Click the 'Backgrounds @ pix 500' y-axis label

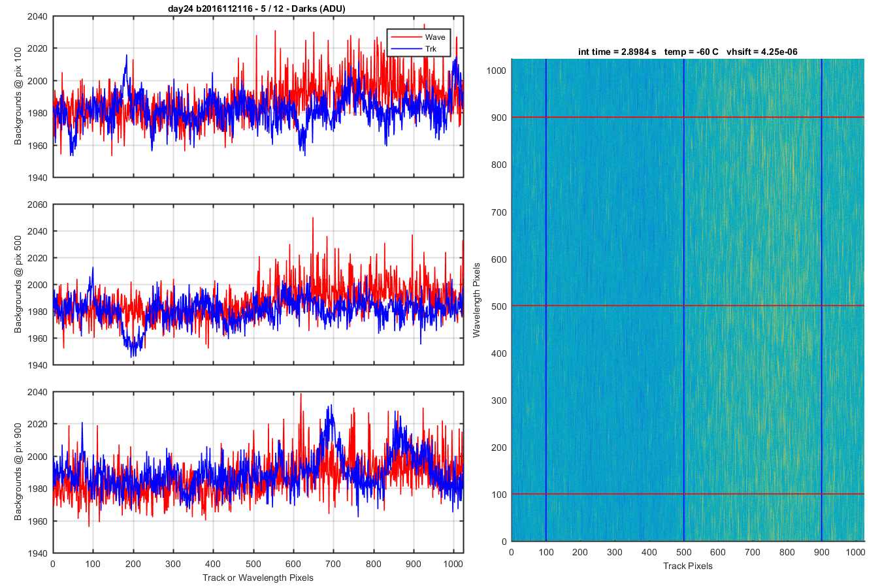point(18,284)
